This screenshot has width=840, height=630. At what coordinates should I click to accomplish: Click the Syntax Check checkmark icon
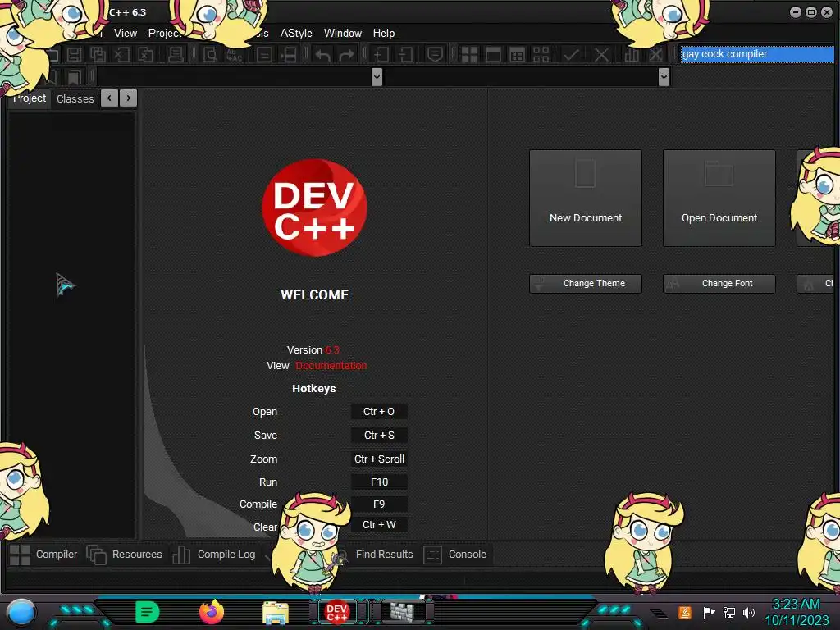(x=571, y=54)
